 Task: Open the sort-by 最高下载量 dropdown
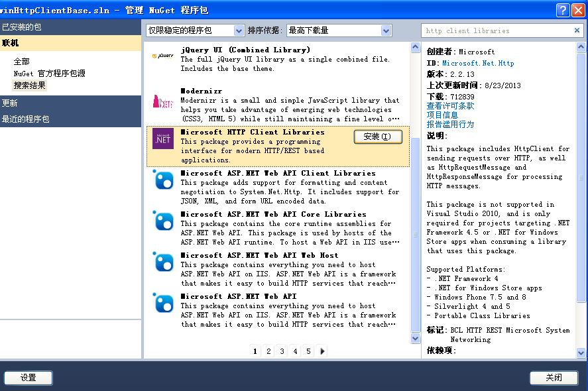tap(339, 30)
